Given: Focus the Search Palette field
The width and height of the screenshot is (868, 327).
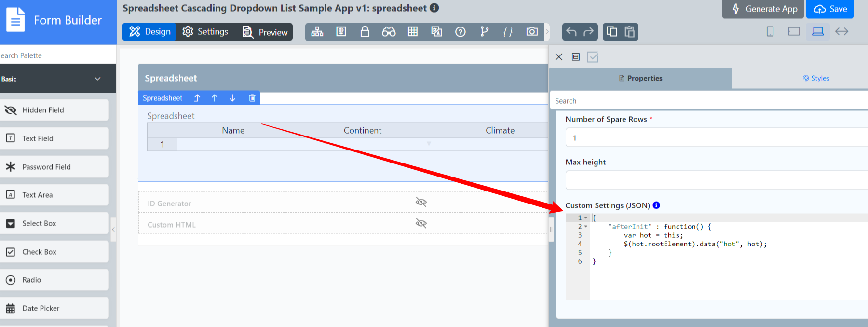Looking at the screenshot, I should 58,55.
